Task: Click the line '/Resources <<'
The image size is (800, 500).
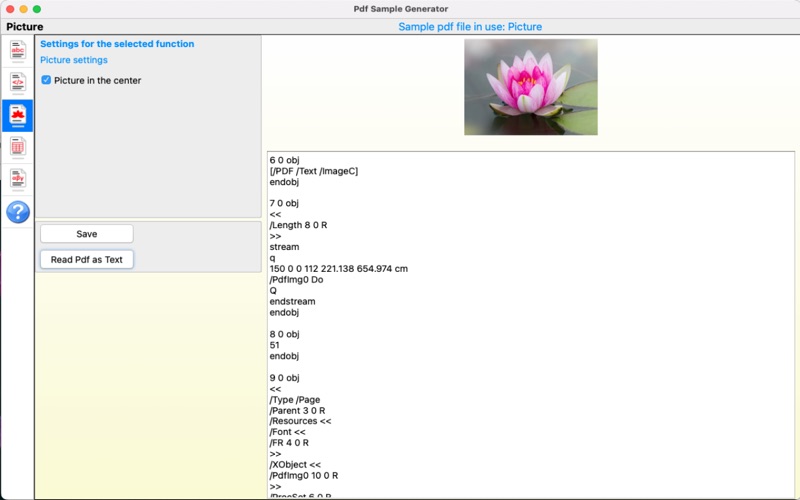Action: [301, 421]
